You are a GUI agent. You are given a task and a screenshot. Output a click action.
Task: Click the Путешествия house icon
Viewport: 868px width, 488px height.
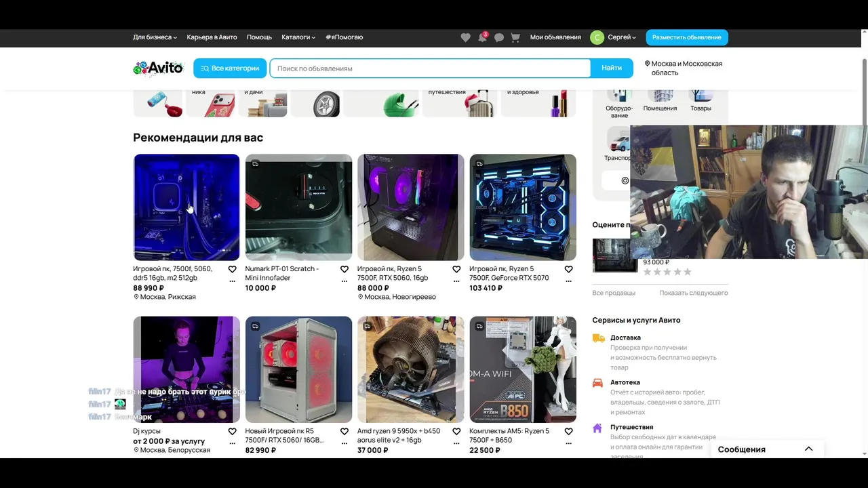597,428
